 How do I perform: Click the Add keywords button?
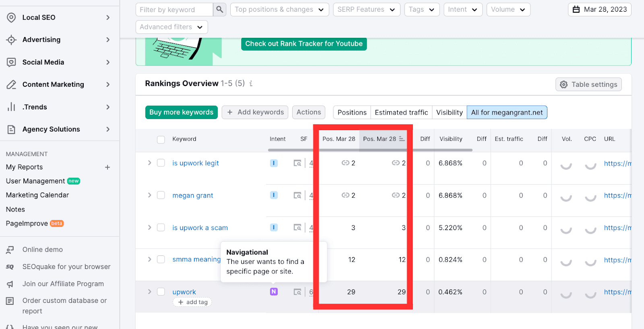255,112
